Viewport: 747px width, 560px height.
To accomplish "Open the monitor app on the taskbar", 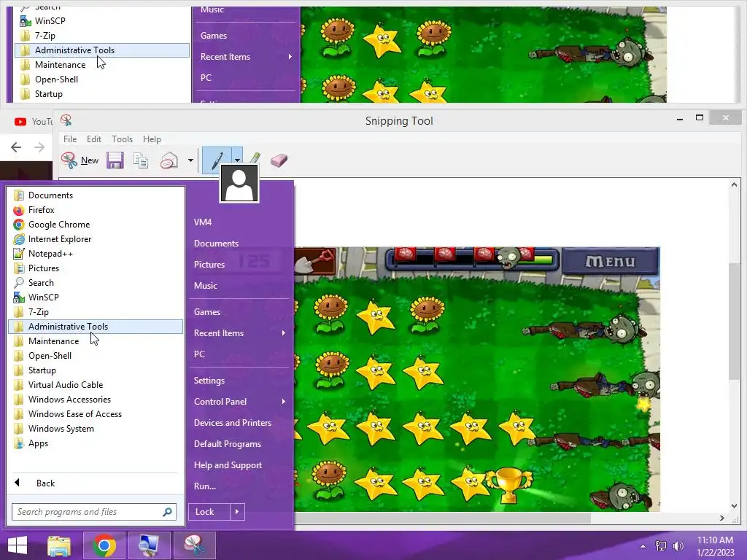I will (x=149, y=545).
